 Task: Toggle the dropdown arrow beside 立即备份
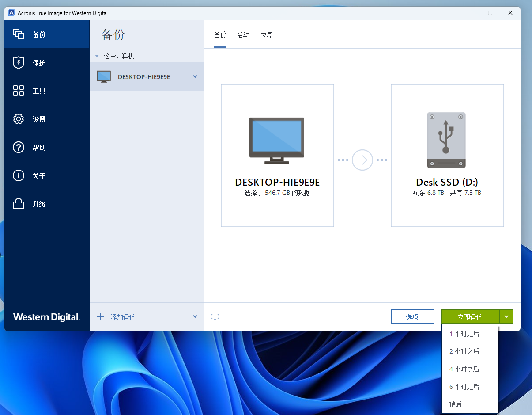(x=506, y=316)
